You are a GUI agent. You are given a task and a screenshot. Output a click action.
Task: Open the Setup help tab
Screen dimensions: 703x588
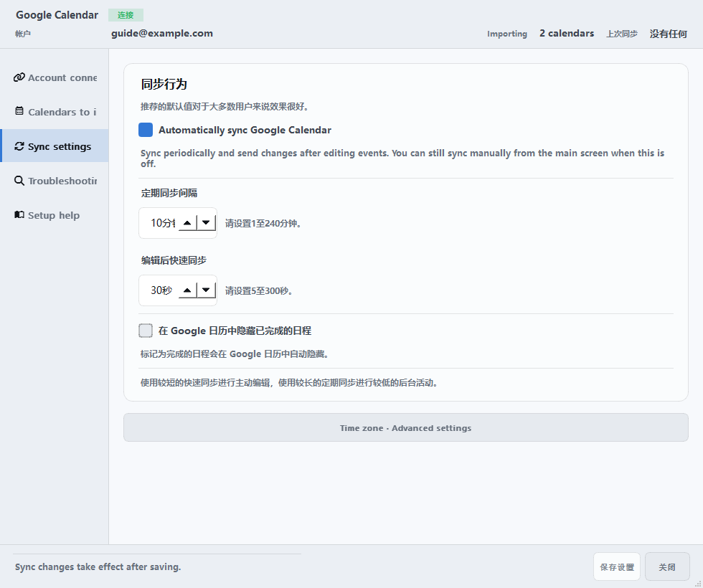55,215
